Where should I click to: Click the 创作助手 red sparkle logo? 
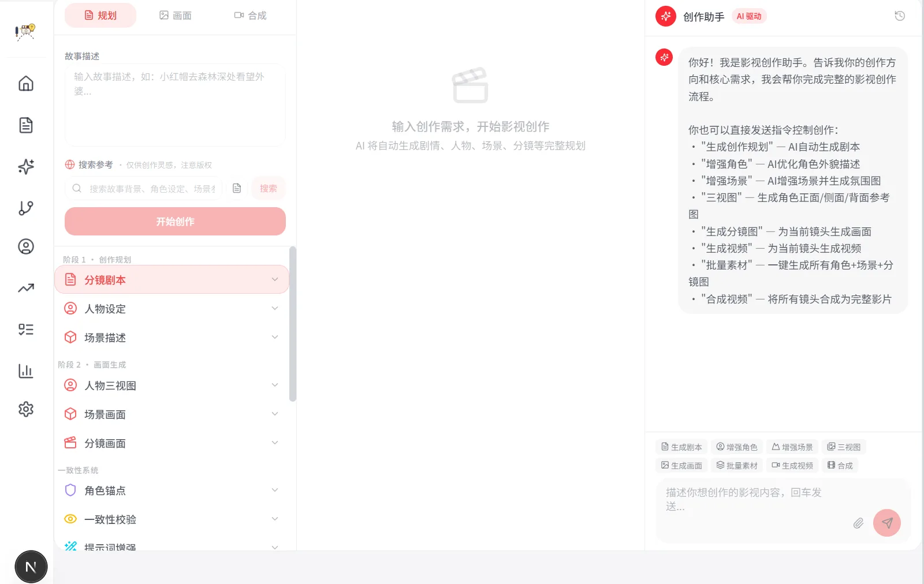pos(666,16)
